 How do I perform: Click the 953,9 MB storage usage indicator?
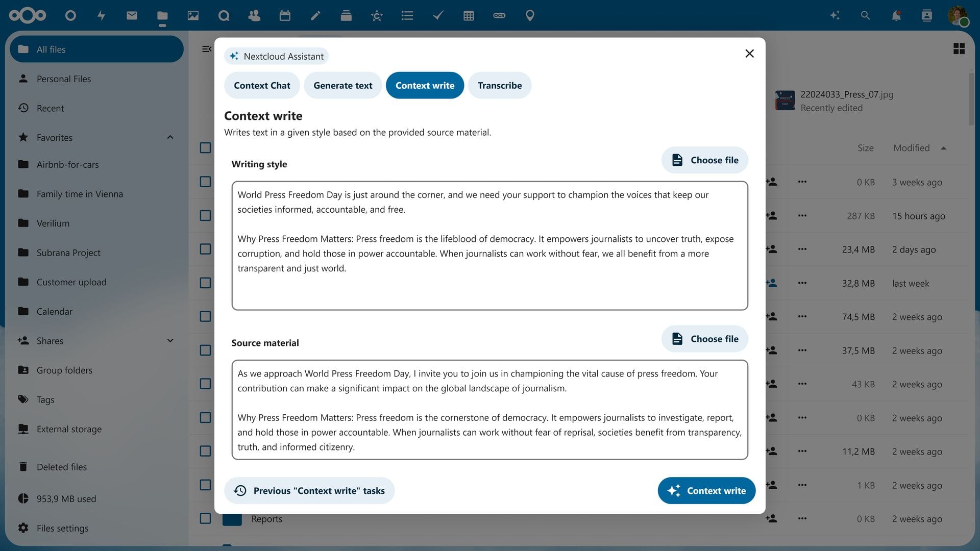[66, 498]
